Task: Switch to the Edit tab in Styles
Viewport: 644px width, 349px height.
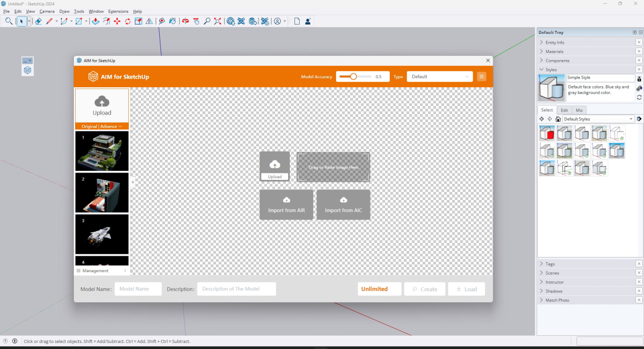Action: [564, 110]
